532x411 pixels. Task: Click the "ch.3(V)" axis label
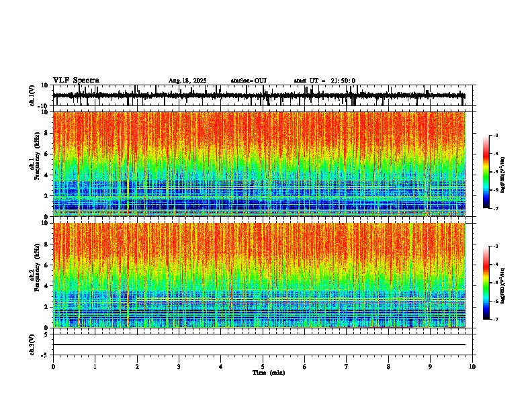(x=32, y=345)
